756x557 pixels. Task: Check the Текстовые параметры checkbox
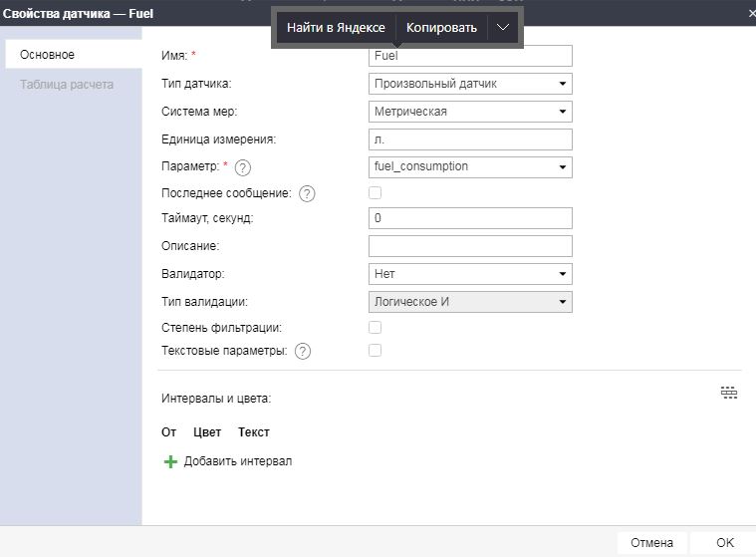click(376, 350)
